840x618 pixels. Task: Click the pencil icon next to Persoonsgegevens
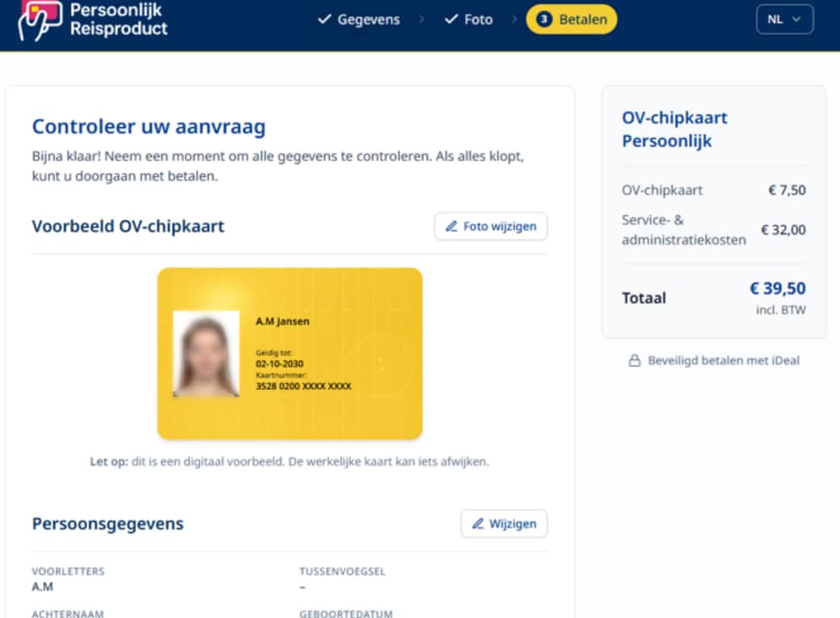coord(478,524)
